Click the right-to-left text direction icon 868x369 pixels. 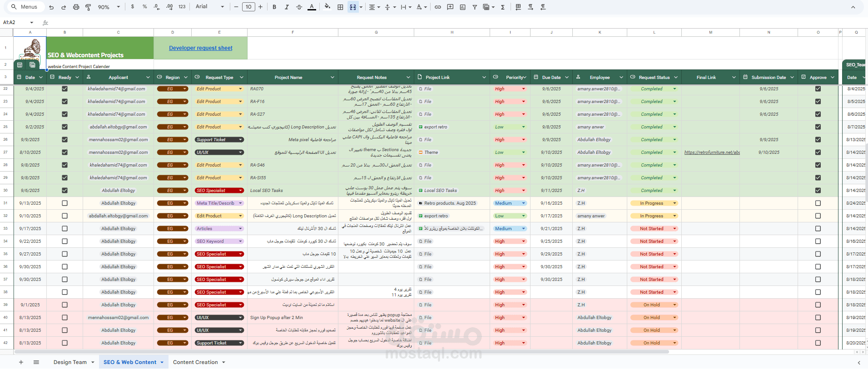tap(543, 7)
